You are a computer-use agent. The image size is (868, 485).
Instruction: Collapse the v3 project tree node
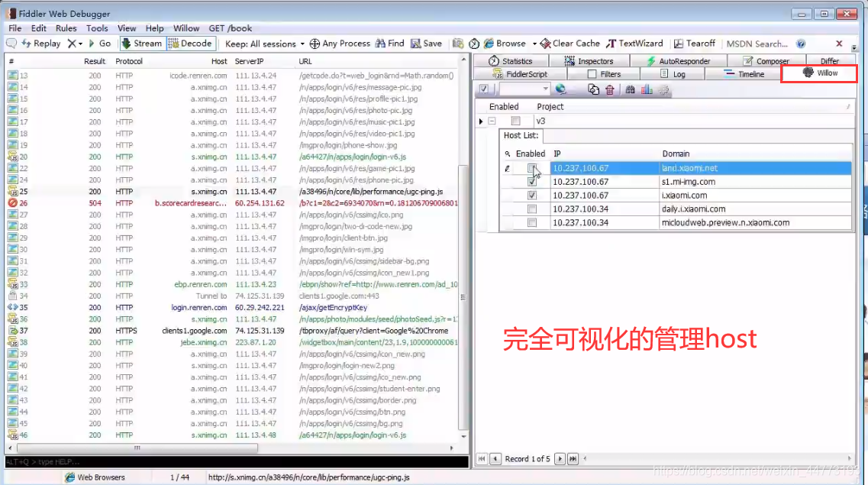pos(492,121)
